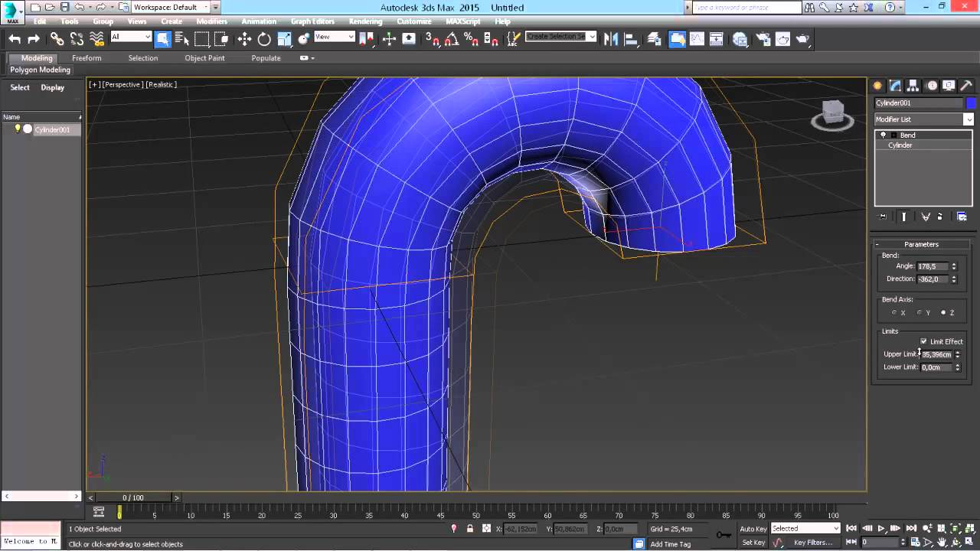Select the Z bend axis radio button
This screenshot has height=551, width=980.
tap(943, 312)
